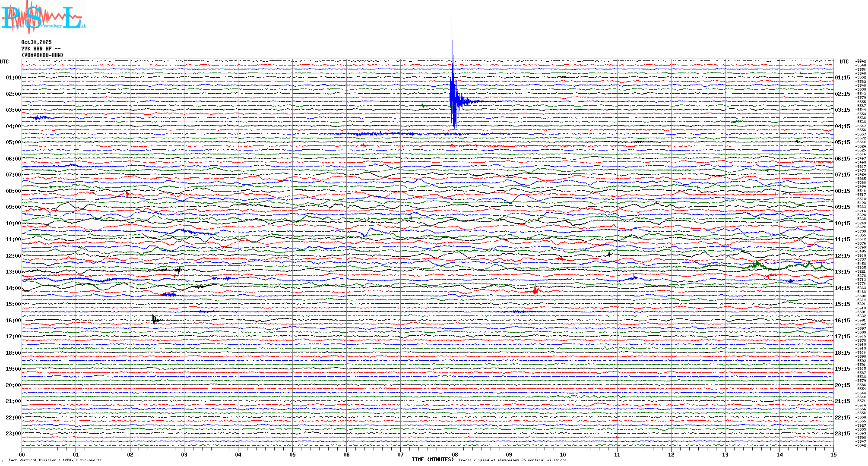
Task: Click the 21:15 time label on right
Action: pos(842,401)
